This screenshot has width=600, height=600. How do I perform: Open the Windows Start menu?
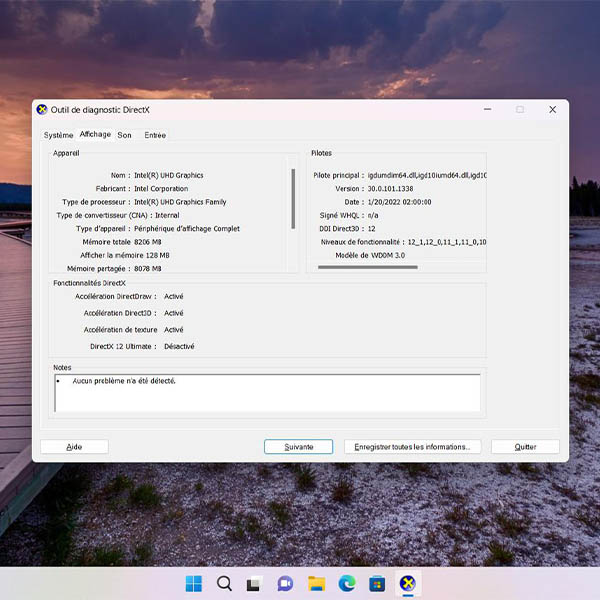coord(193,583)
